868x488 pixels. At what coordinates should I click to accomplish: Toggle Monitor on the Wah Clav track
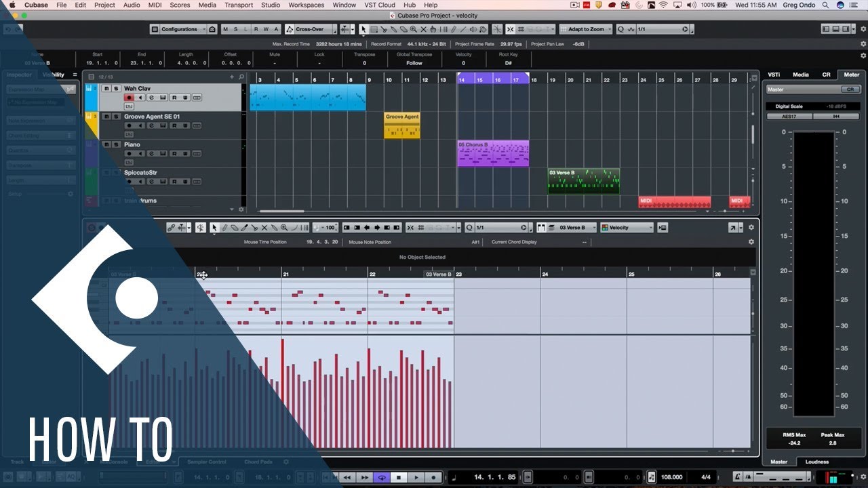(140, 98)
